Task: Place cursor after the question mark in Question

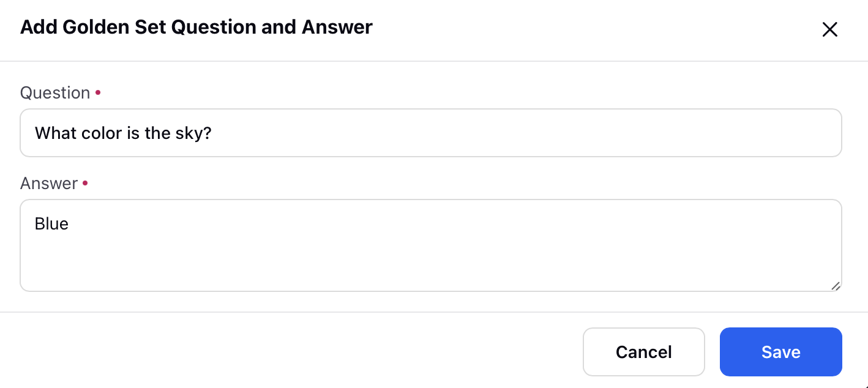Action: pos(213,133)
